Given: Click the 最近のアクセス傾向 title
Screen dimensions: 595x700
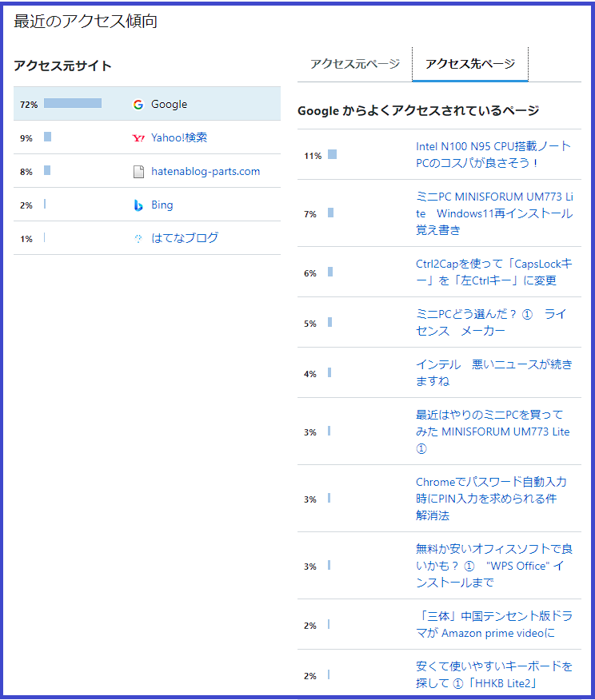Looking at the screenshot, I should point(86,22).
